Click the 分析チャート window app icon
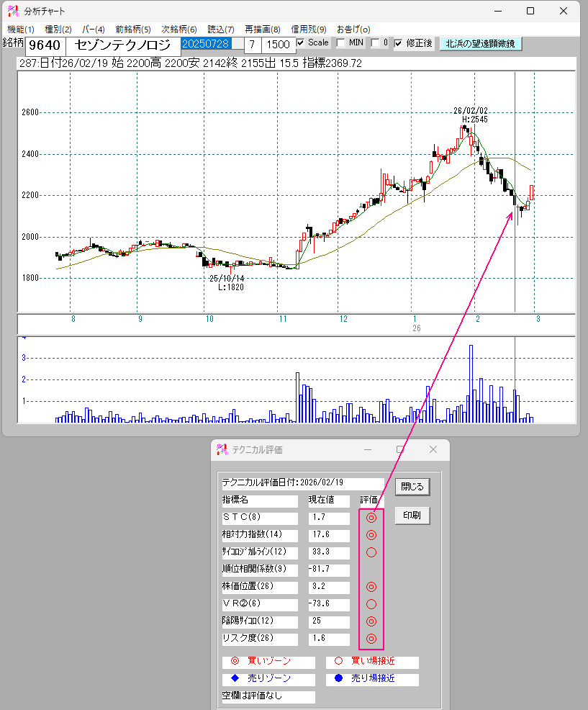 tap(13, 11)
